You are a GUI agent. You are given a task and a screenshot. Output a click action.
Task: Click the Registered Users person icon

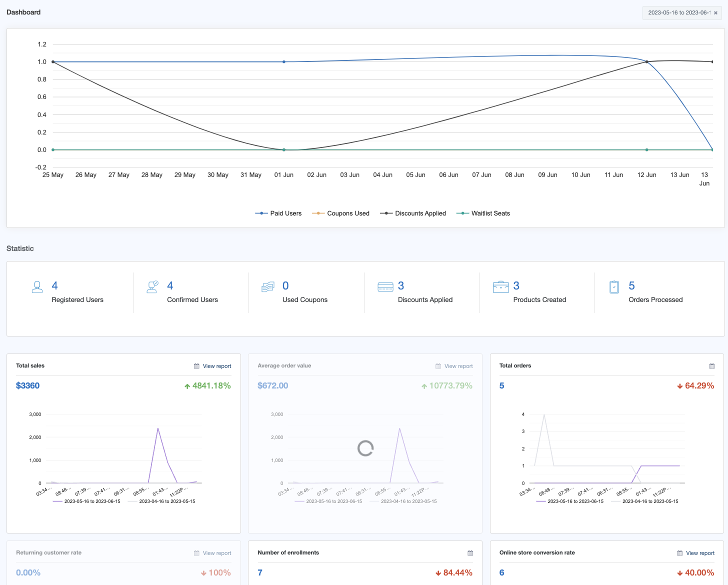pyautogui.click(x=37, y=286)
